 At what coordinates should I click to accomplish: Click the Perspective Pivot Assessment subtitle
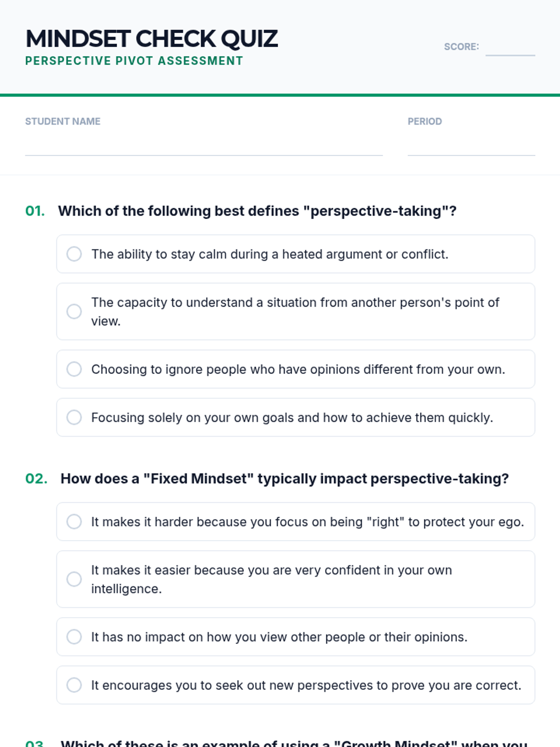tap(134, 61)
